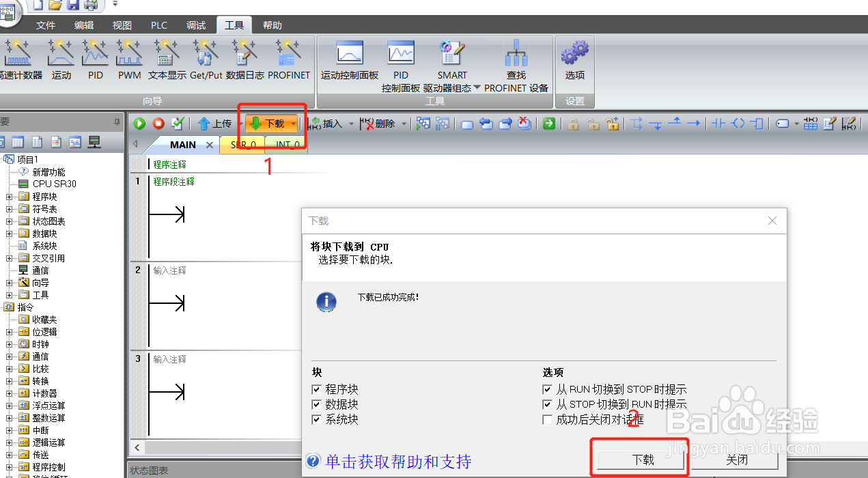Screen dimensions: 868x478
Task: Click the 关闭 button in the dialog
Action: pyautogui.click(x=737, y=460)
